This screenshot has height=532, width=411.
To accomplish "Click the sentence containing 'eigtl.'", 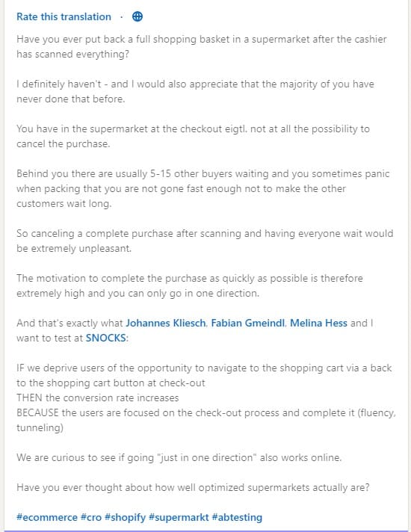I will pos(193,136).
